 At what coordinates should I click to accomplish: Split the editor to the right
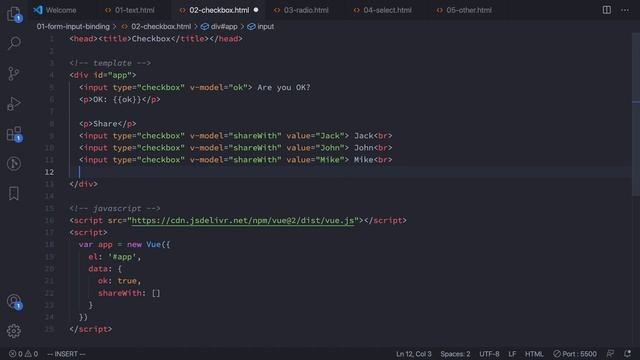[607, 10]
